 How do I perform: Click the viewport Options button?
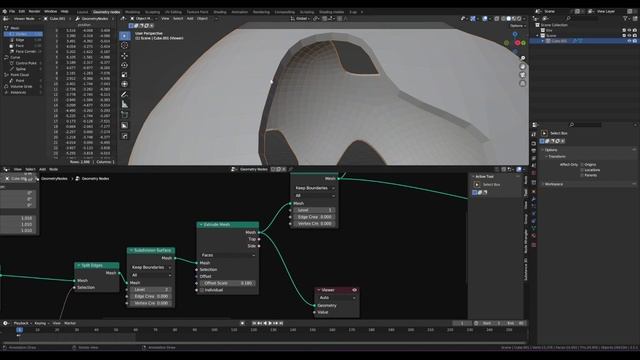click(517, 26)
